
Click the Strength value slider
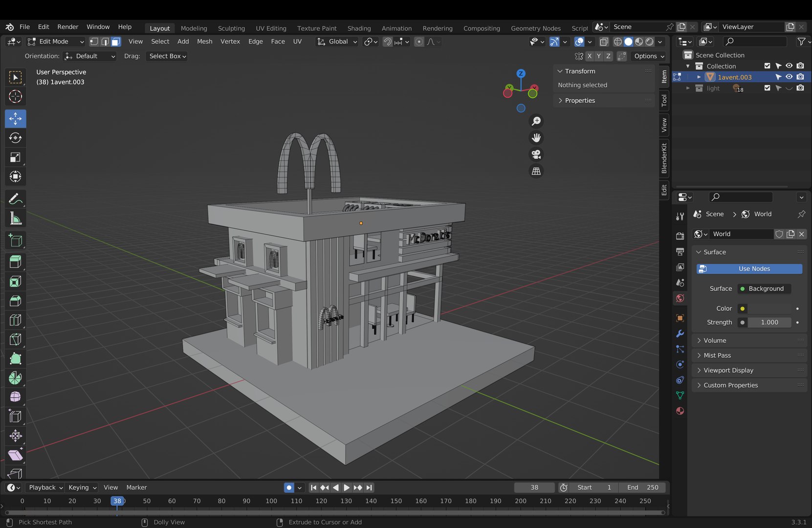click(769, 322)
